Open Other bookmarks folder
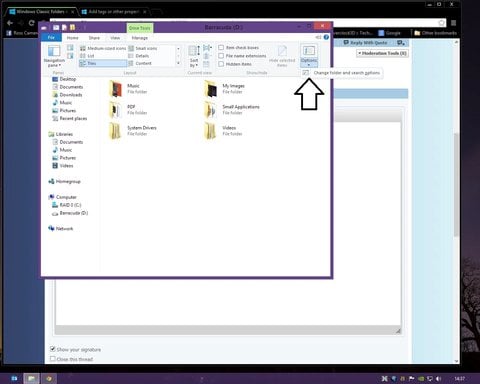 [435, 33]
